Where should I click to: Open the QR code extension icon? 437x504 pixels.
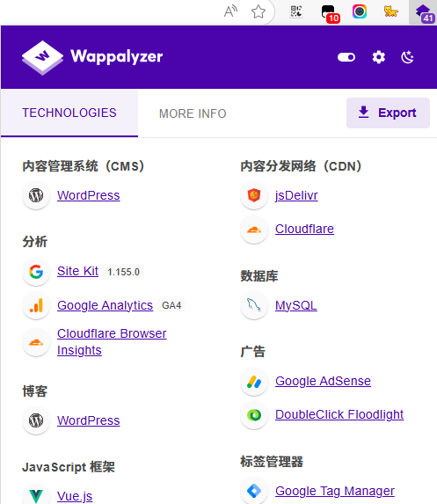tap(296, 11)
